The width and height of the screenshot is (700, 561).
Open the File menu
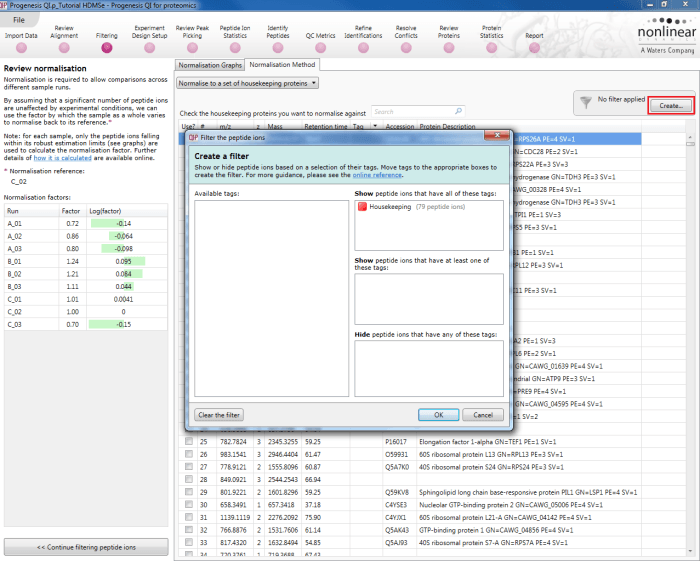point(19,20)
